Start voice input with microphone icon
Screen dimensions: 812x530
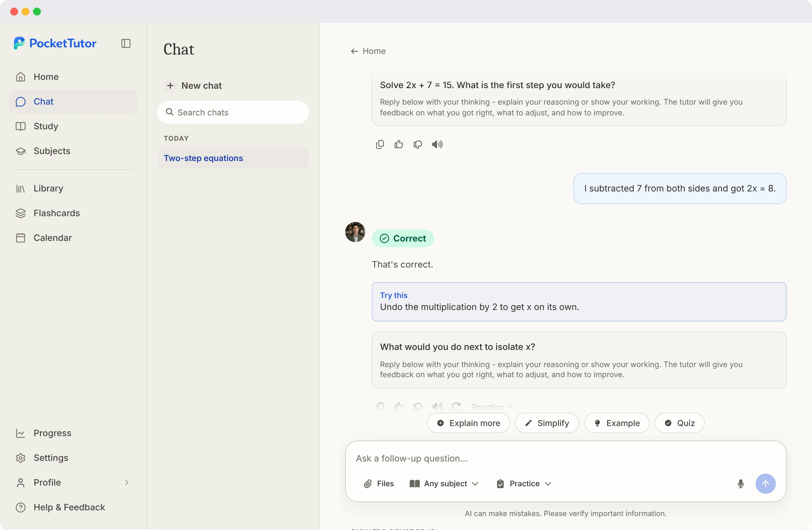[740, 484]
